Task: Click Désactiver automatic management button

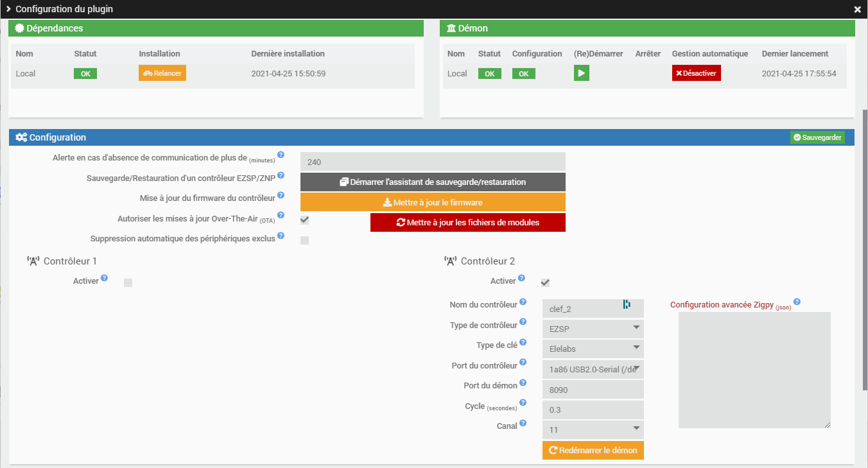Action: [x=697, y=73]
